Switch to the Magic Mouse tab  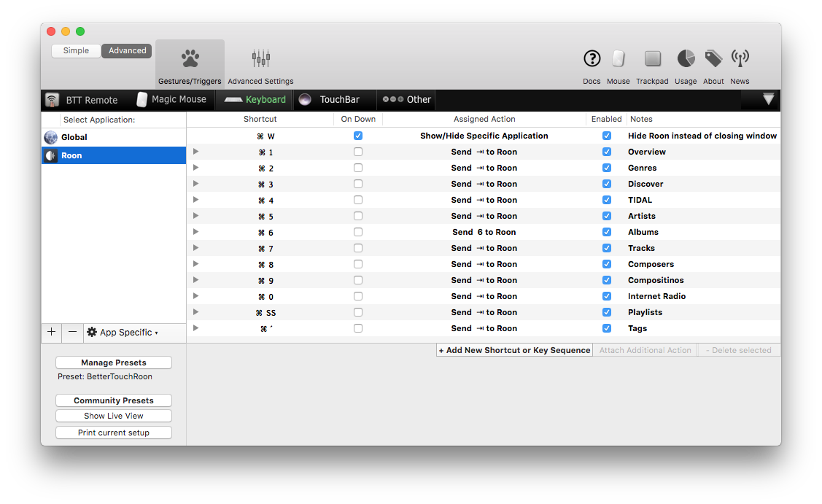pyautogui.click(x=172, y=99)
